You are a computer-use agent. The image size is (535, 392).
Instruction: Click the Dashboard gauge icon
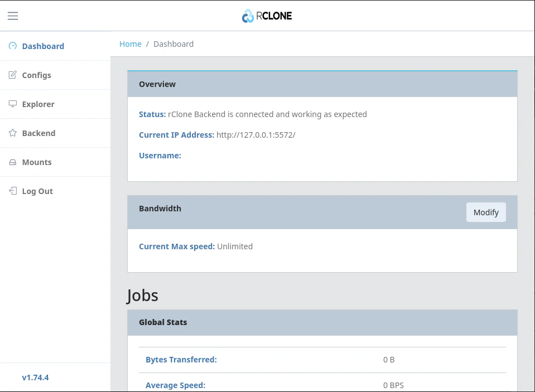click(x=13, y=46)
